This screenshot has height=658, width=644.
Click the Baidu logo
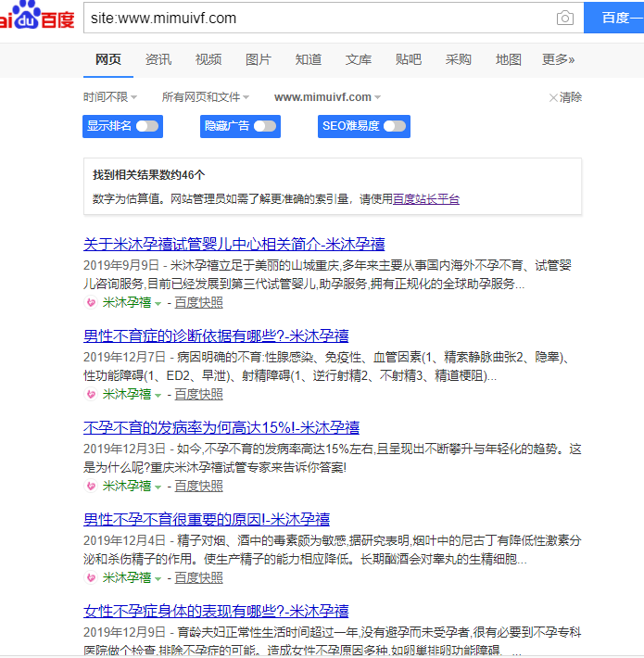[37, 15]
